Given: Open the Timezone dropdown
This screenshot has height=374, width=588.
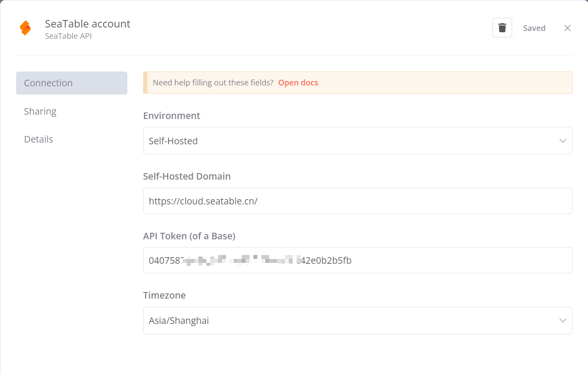Looking at the screenshot, I should pyautogui.click(x=358, y=320).
